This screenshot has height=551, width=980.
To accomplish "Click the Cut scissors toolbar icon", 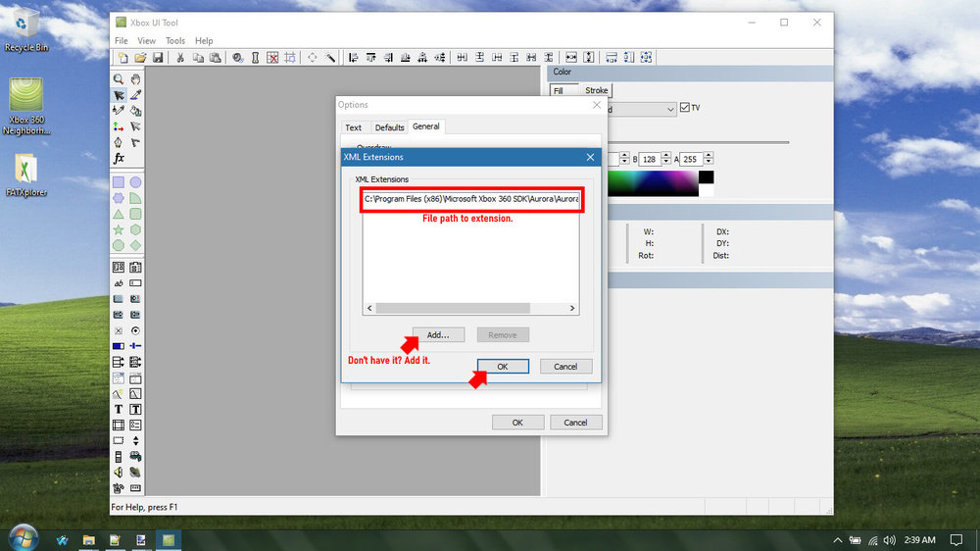I will [180, 58].
